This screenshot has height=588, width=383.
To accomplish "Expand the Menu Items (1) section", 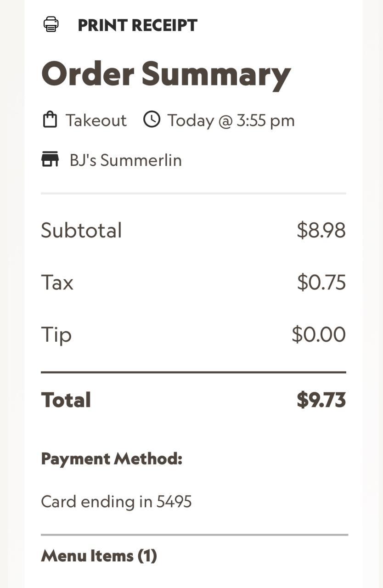I will 99,556.
